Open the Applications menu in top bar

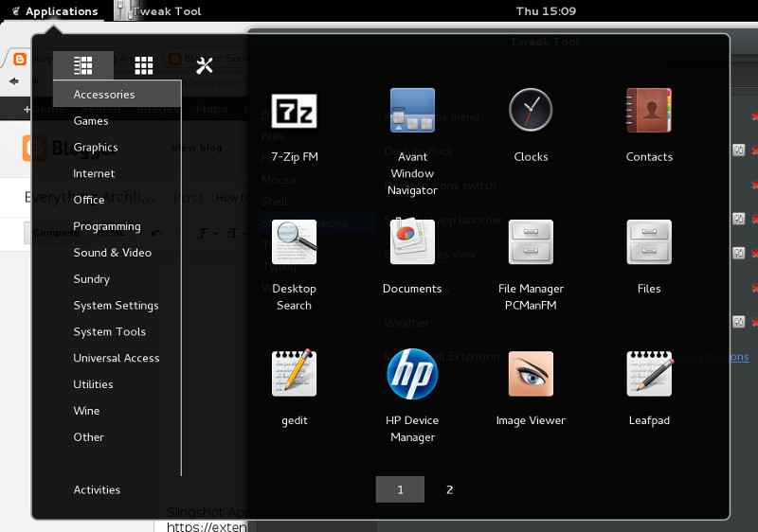(x=55, y=11)
